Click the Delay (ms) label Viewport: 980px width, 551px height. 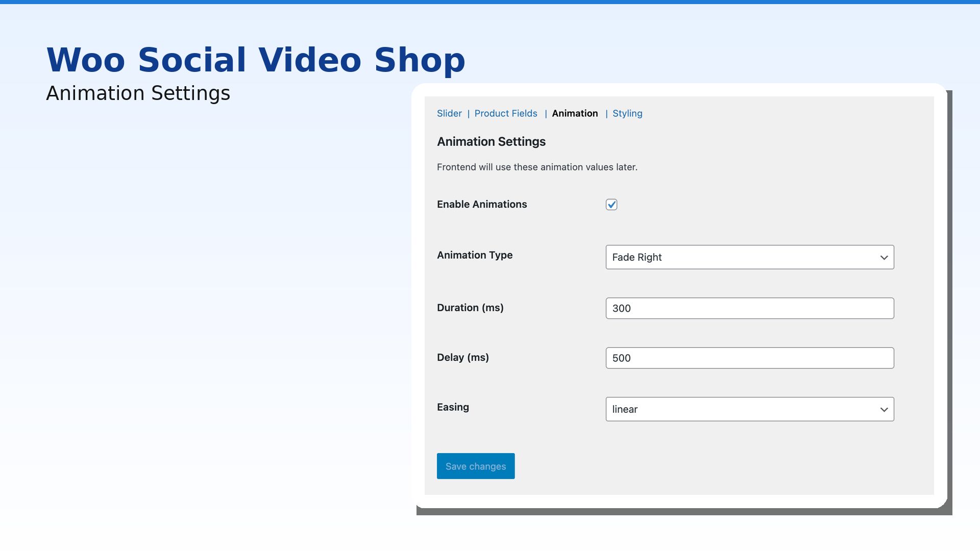pyautogui.click(x=463, y=358)
